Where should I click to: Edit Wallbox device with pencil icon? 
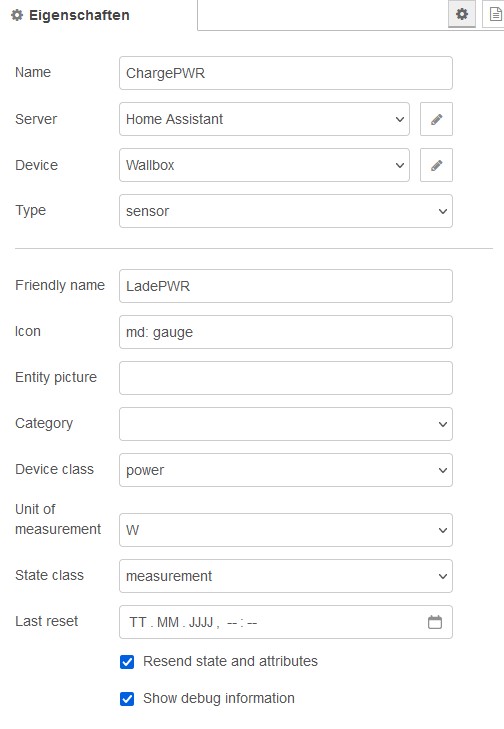pyautogui.click(x=436, y=165)
